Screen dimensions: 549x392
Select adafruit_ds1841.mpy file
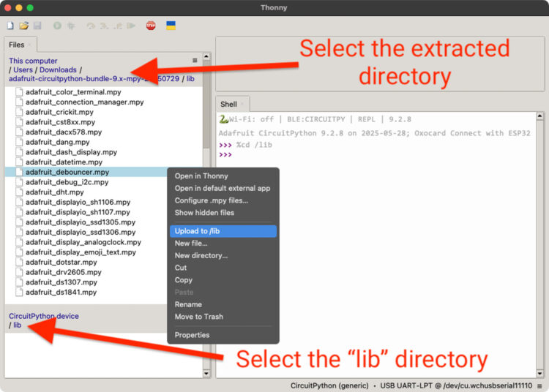click(61, 293)
